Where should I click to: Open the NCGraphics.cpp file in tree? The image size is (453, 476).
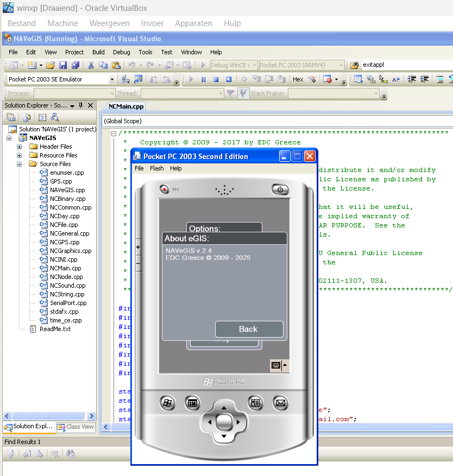pyautogui.click(x=71, y=251)
